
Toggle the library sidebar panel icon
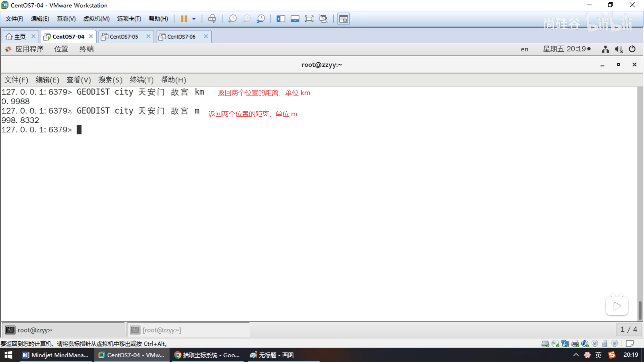(x=280, y=19)
